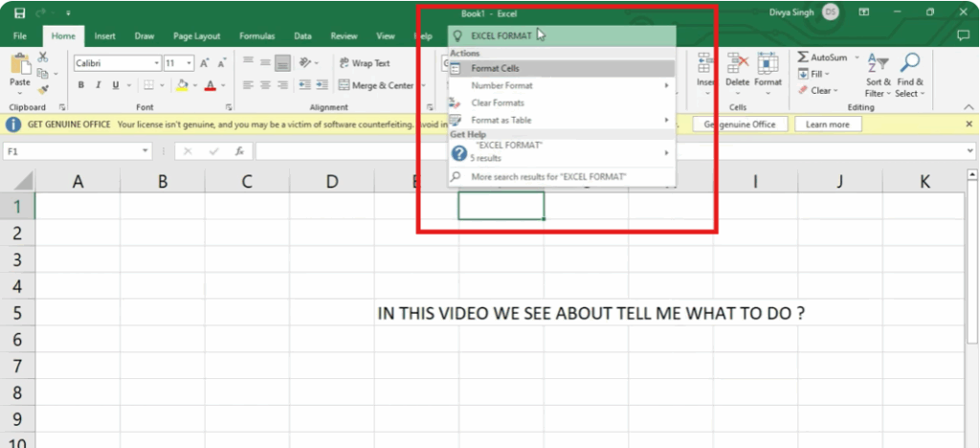Click the Learn more button
Screen dimensions: 980x448
tap(828, 124)
